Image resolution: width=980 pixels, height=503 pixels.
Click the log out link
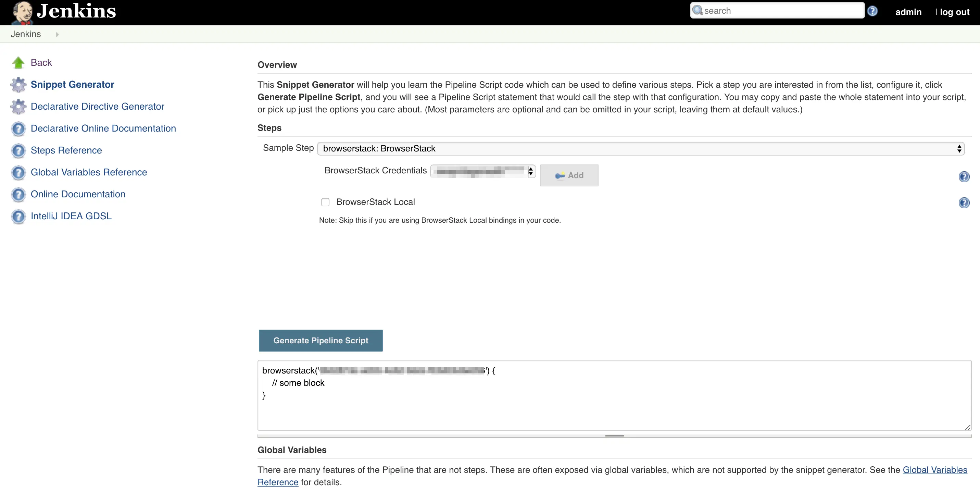954,12
